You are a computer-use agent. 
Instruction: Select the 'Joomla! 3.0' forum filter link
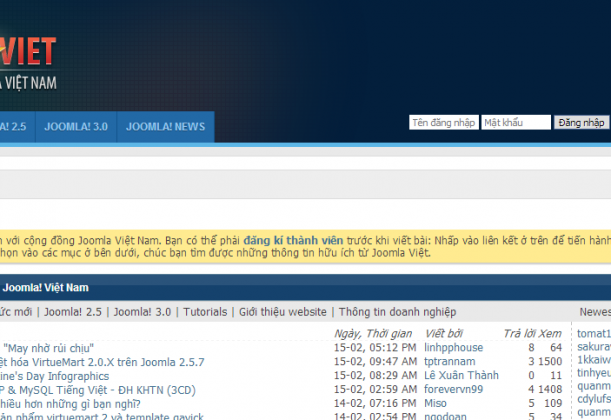pos(142,312)
